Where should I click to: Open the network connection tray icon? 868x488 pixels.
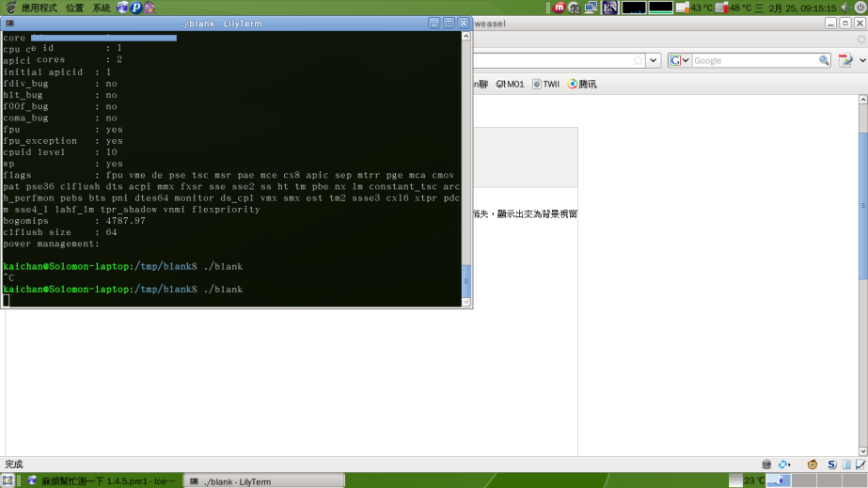tap(591, 8)
